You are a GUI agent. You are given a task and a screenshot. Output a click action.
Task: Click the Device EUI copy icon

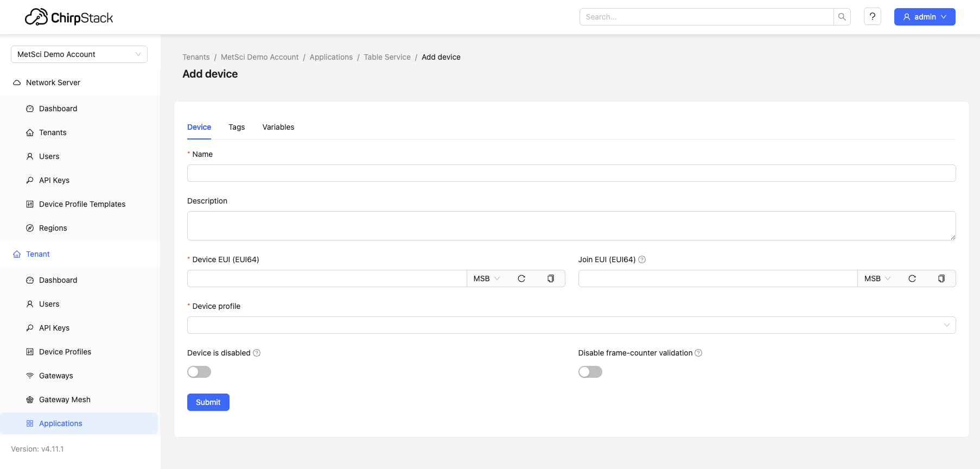pyautogui.click(x=550, y=278)
